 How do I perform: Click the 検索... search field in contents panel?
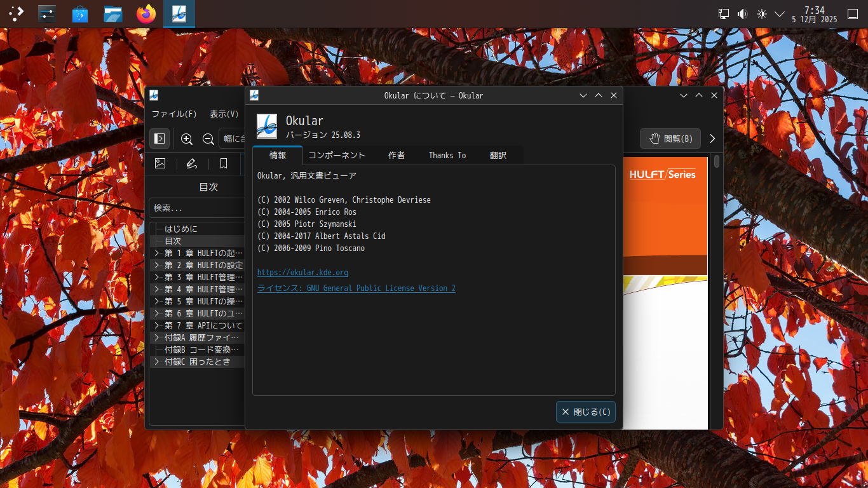click(197, 208)
